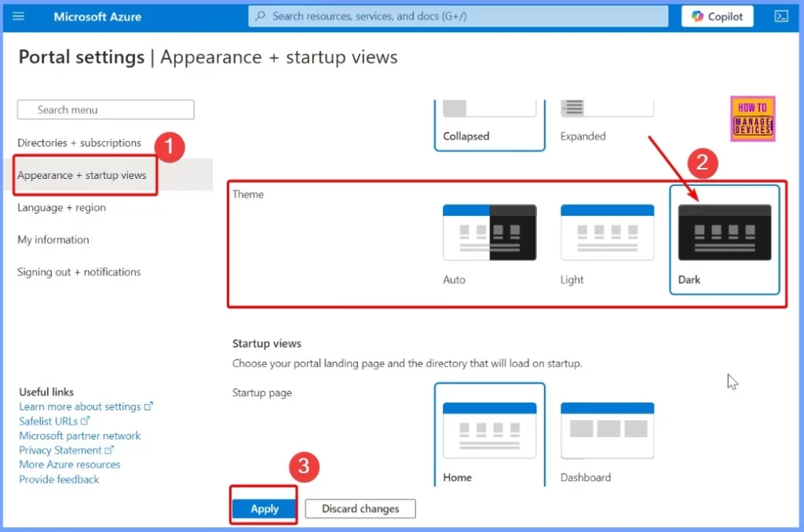Screen dimensions: 804x532
Task: Choose the Collapsed menu behavior option
Action: point(489,125)
